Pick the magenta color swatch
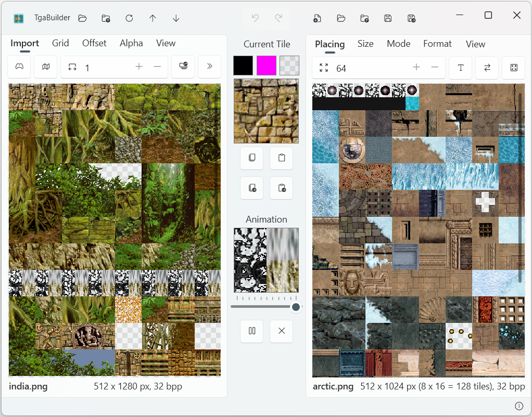 point(267,66)
